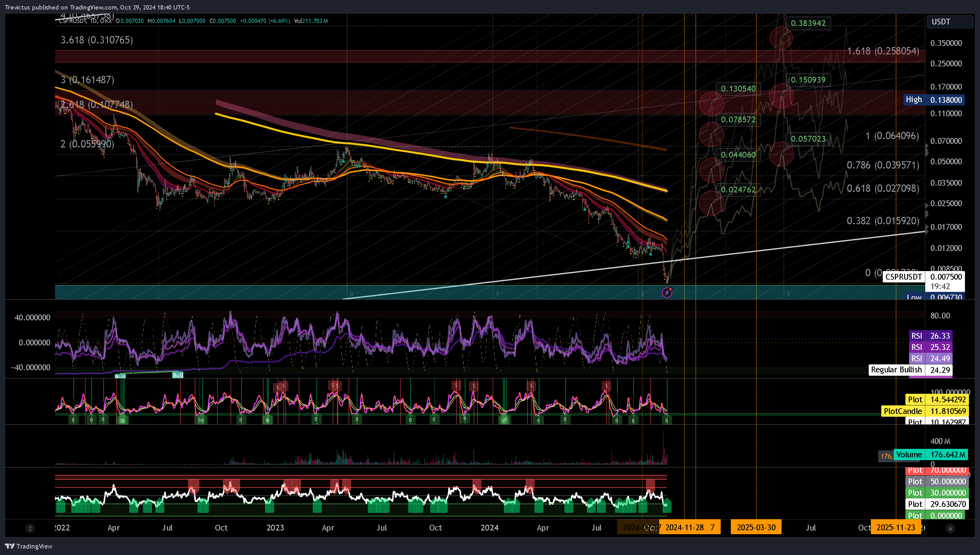Click the 40.000000 oscillator axis tick
The width and height of the screenshot is (980, 555).
tap(32, 318)
